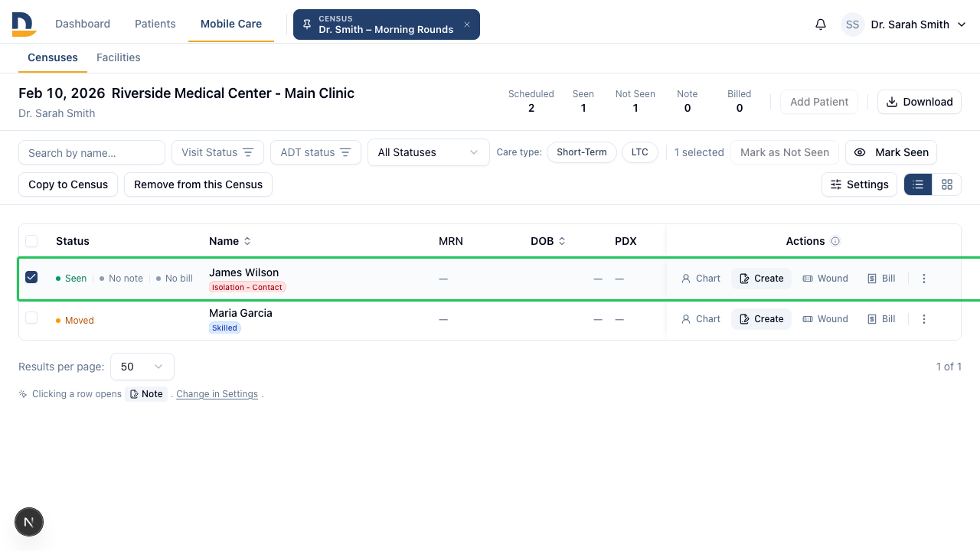Open Chart for Maria Garcia
This screenshot has width=980, height=551.
click(x=701, y=319)
